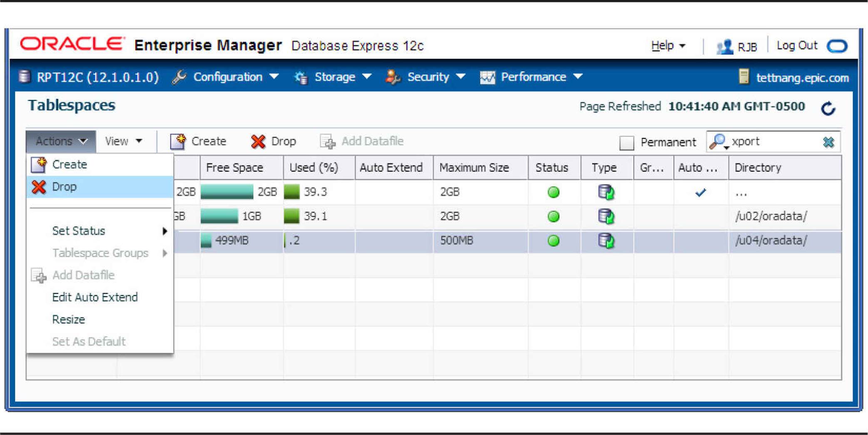Sort by the Free Space column header
This screenshot has width=868, height=435.
[x=242, y=168]
